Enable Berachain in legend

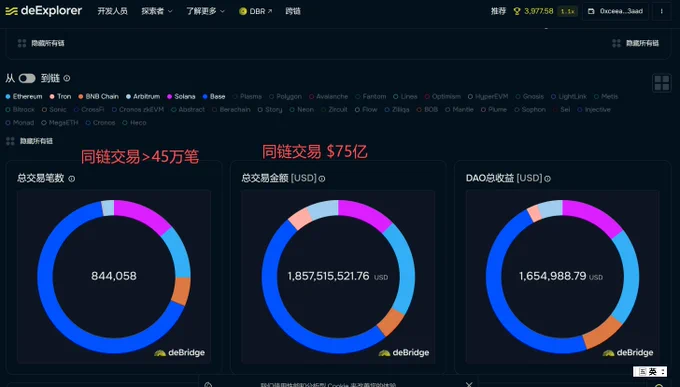[x=231, y=109]
